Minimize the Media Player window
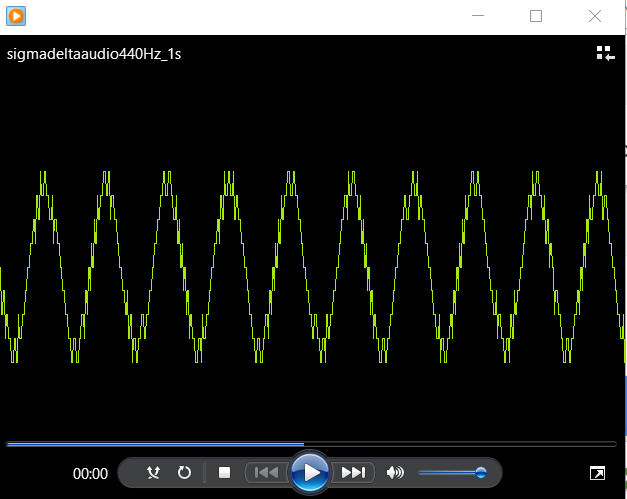627x499 pixels. tap(478, 16)
